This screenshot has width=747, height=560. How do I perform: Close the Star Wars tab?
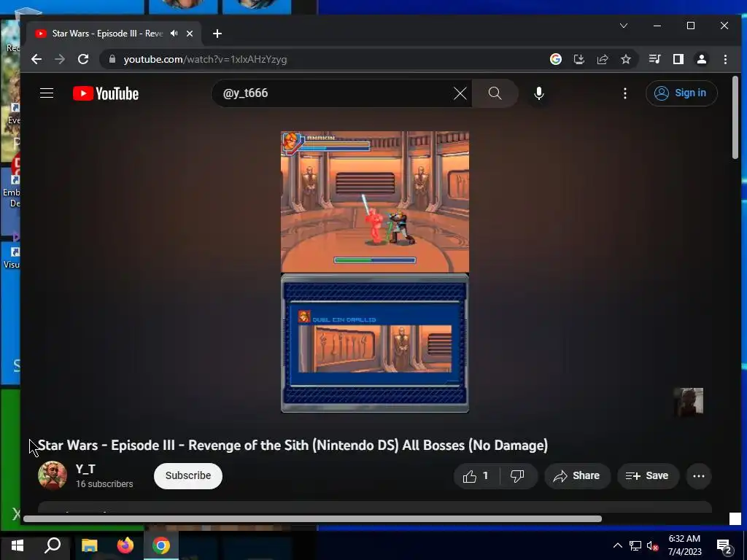pos(190,34)
